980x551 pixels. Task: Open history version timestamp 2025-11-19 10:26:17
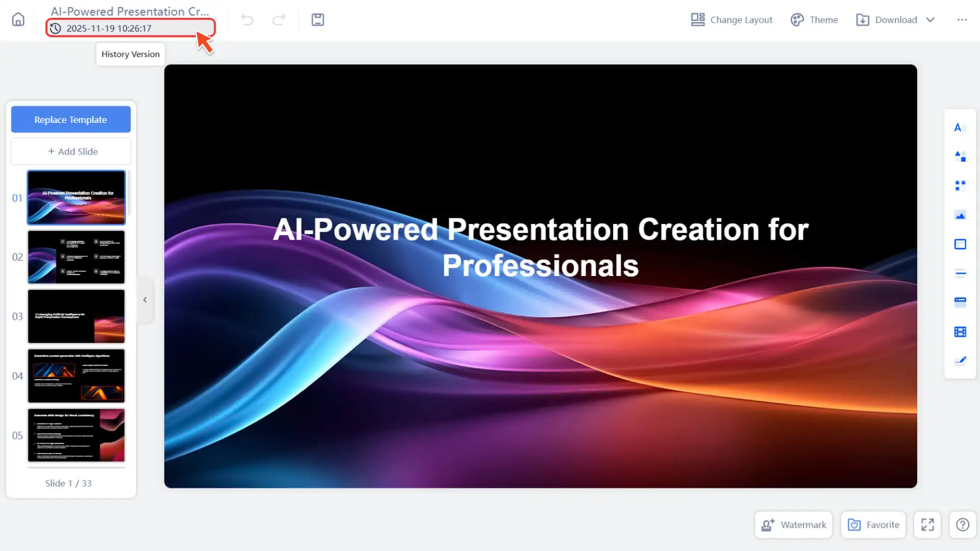click(x=130, y=28)
